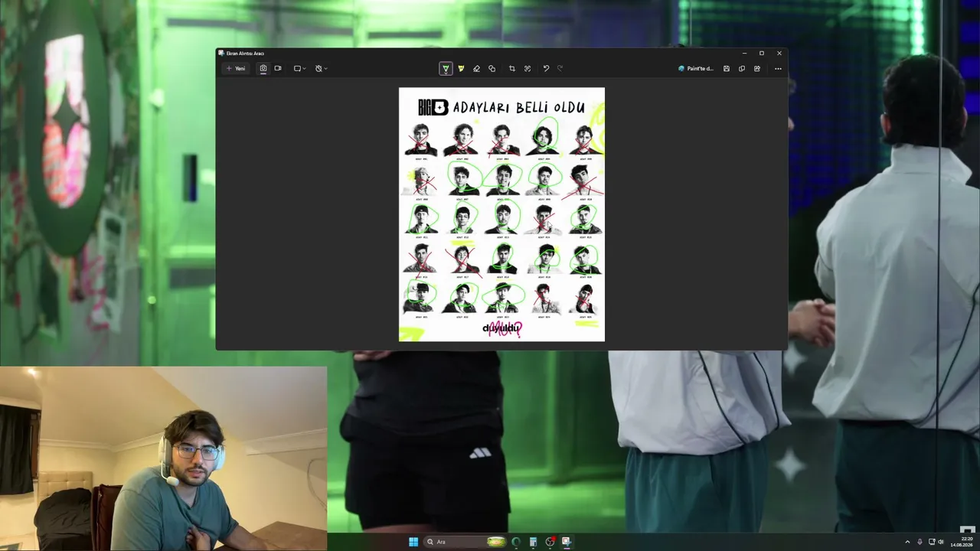Select the yellow highlighter tool
Viewport: 980px width, 551px height.
(461, 69)
